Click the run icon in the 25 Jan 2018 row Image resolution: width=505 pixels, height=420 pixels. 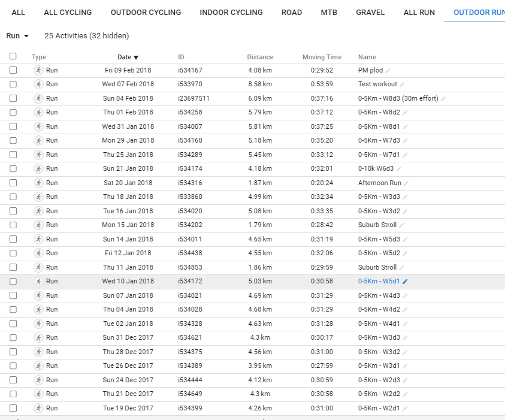39,155
